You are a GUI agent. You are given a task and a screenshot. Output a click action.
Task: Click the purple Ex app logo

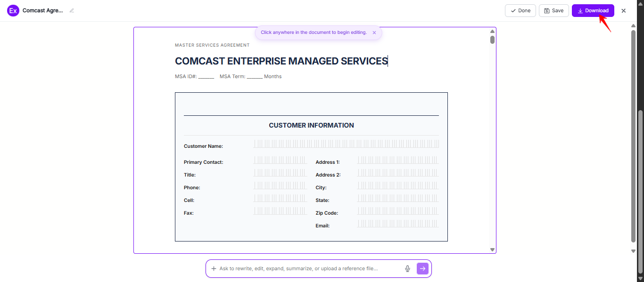click(13, 10)
